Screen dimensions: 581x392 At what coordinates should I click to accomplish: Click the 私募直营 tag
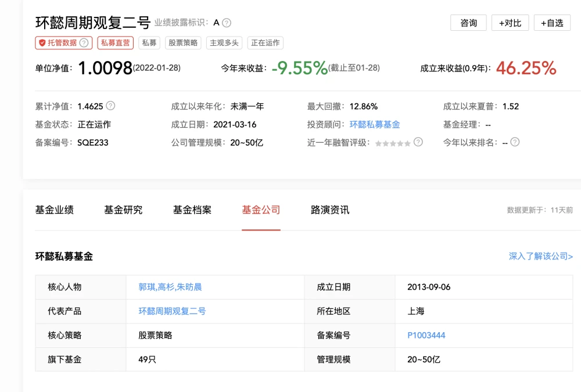[115, 43]
